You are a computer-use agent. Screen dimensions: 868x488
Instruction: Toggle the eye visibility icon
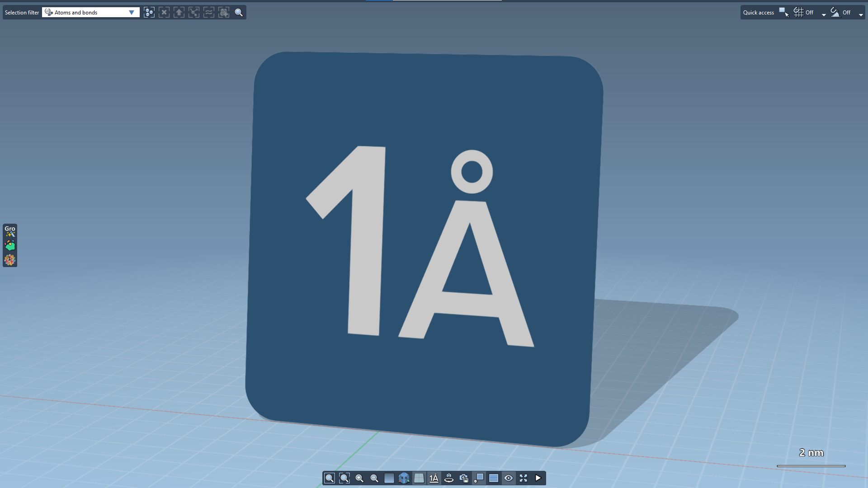(x=509, y=478)
